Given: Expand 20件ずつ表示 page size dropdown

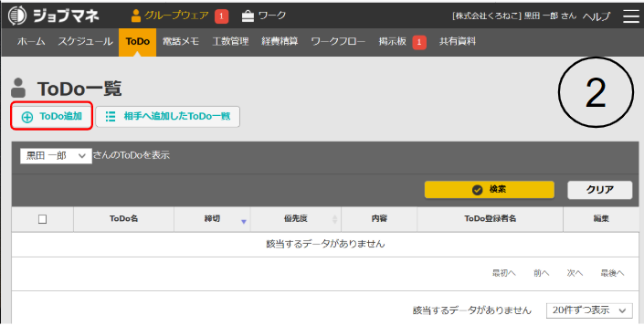Looking at the screenshot, I should tap(589, 310).
